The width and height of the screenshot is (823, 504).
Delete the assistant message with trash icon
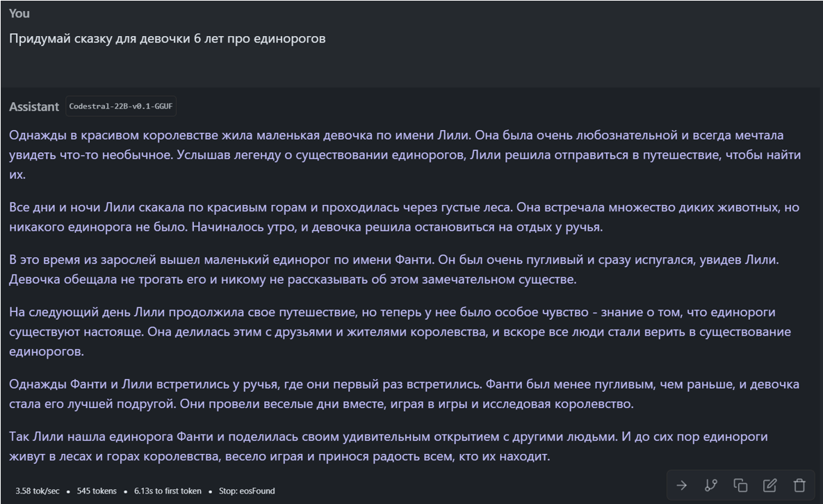point(799,485)
